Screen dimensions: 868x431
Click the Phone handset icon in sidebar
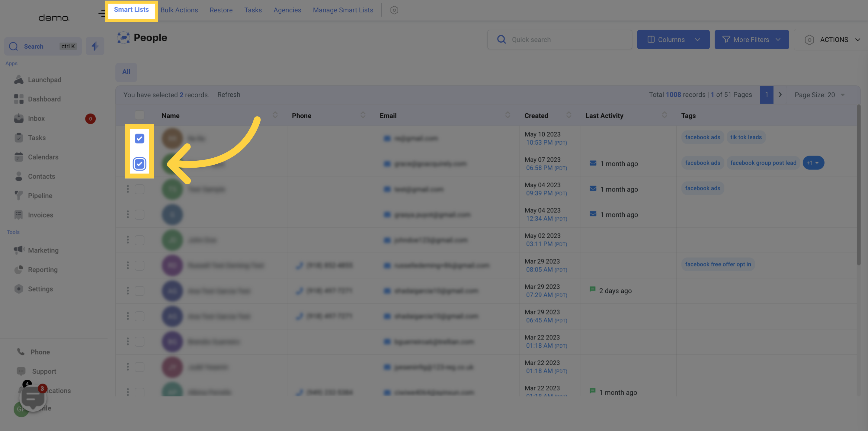(21, 352)
